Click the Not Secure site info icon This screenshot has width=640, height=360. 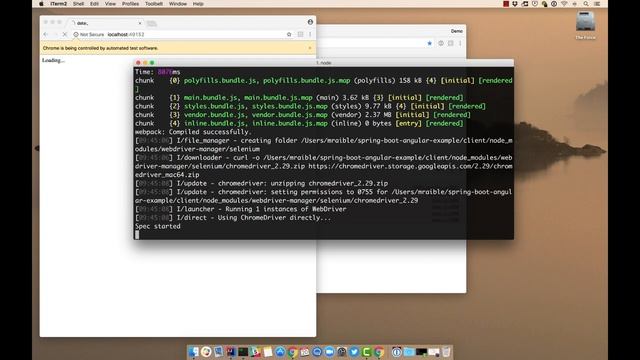[76, 34]
